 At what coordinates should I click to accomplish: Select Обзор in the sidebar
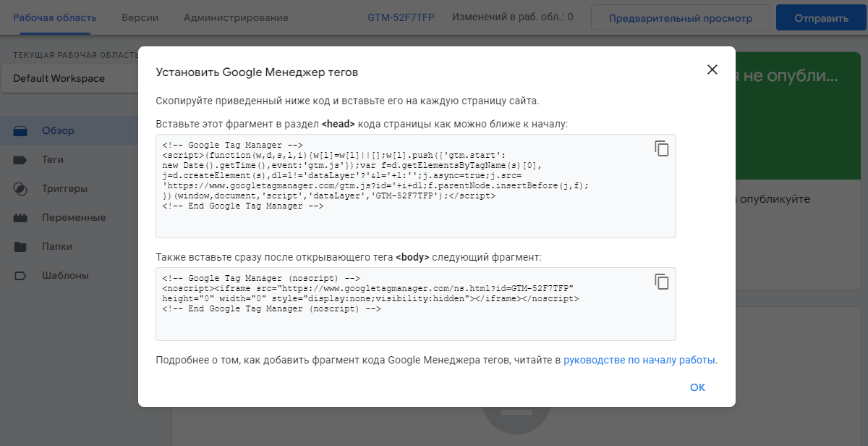(69, 131)
